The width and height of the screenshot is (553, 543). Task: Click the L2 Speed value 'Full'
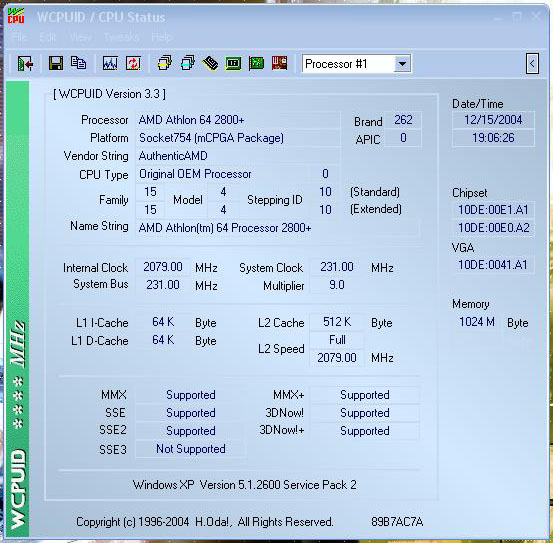click(337, 340)
